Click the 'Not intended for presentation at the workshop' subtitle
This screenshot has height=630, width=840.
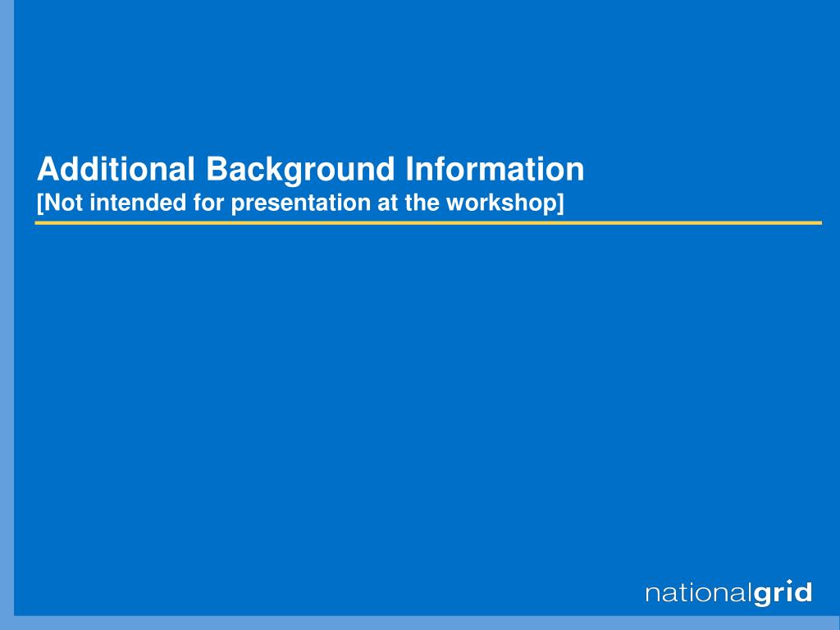pyautogui.click(x=300, y=203)
